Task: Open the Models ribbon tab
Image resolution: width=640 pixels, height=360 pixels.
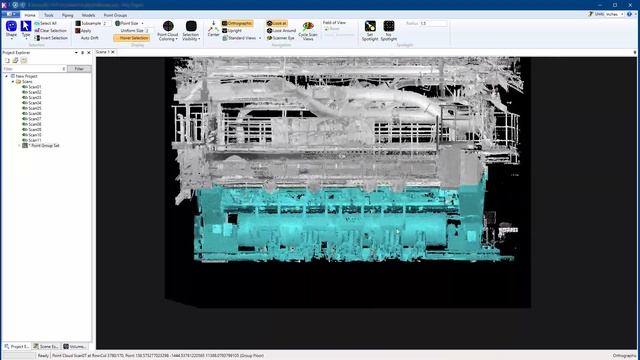Action: click(x=88, y=15)
